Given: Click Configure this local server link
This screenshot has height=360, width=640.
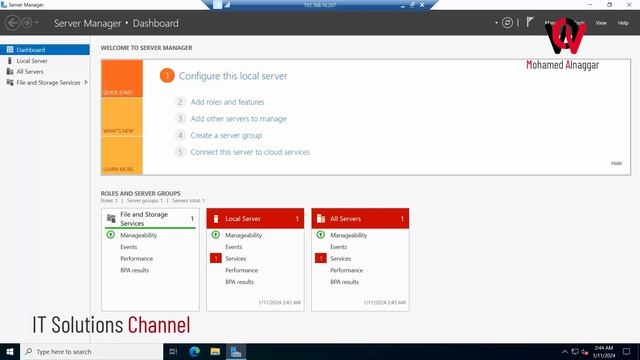Looking at the screenshot, I should coord(233,76).
